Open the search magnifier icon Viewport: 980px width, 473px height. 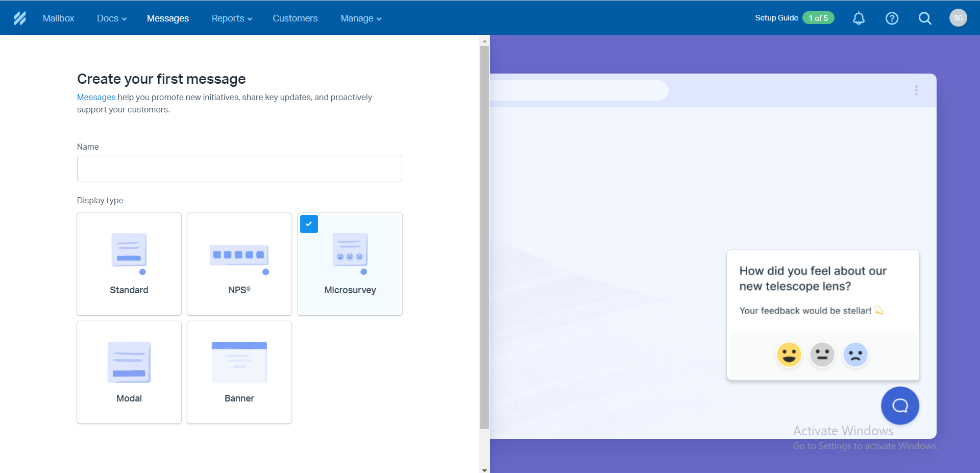[x=925, y=18]
